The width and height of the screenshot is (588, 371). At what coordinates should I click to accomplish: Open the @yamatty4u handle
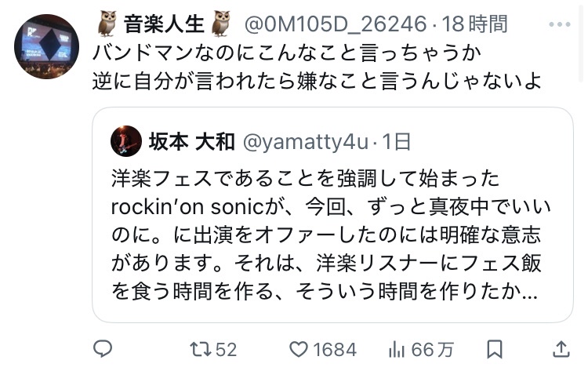point(306,142)
